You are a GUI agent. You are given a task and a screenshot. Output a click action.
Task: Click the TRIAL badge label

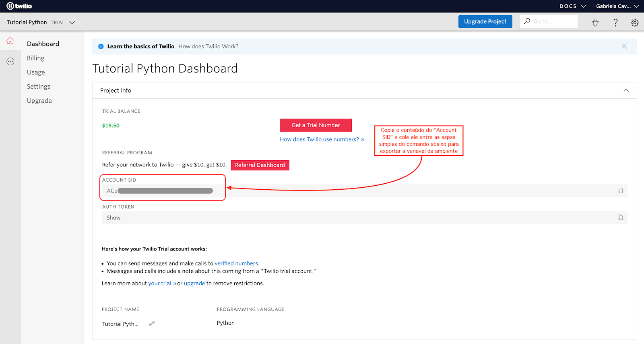click(58, 23)
